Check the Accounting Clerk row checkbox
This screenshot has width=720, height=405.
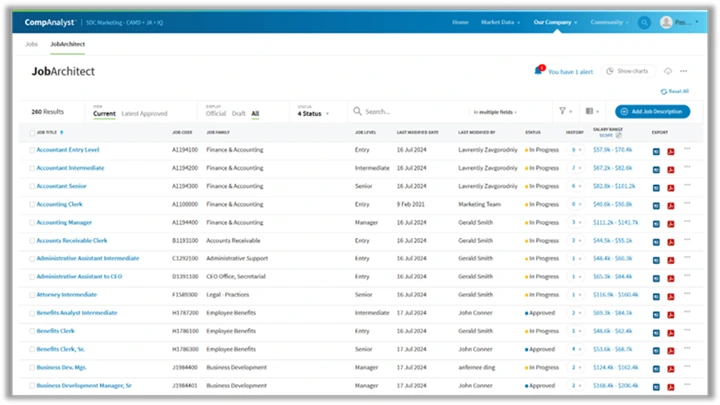click(x=32, y=204)
